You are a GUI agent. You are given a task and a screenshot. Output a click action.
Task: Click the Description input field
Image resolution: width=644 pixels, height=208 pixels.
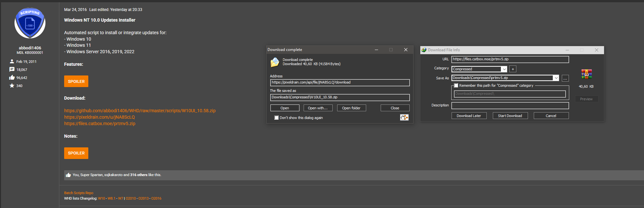[510, 105]
